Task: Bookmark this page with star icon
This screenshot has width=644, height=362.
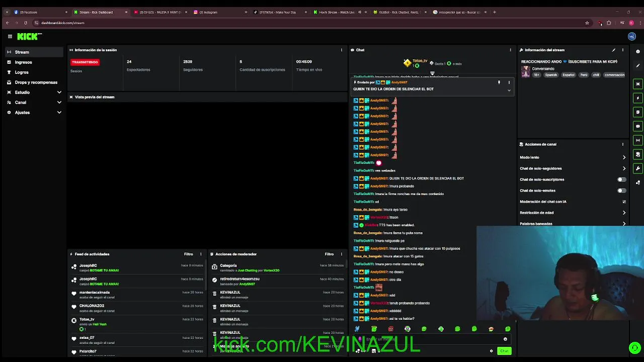Action: click(587, 23)
